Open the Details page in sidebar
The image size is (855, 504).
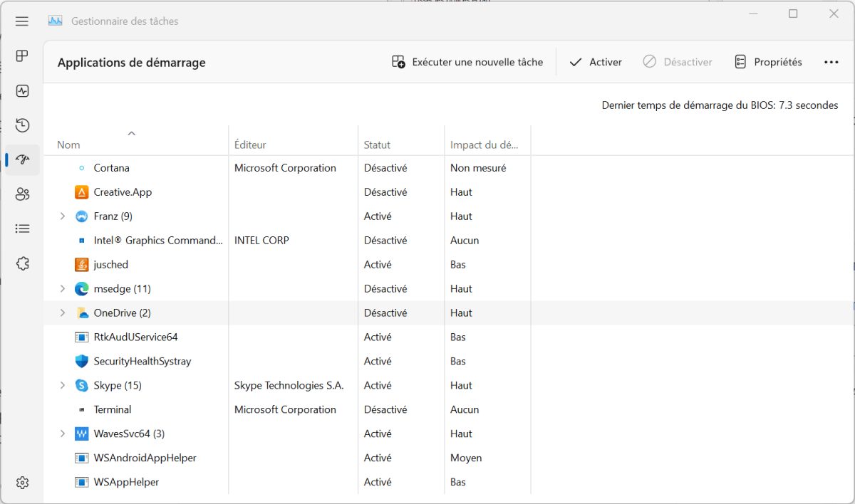[x=22, y=229]
